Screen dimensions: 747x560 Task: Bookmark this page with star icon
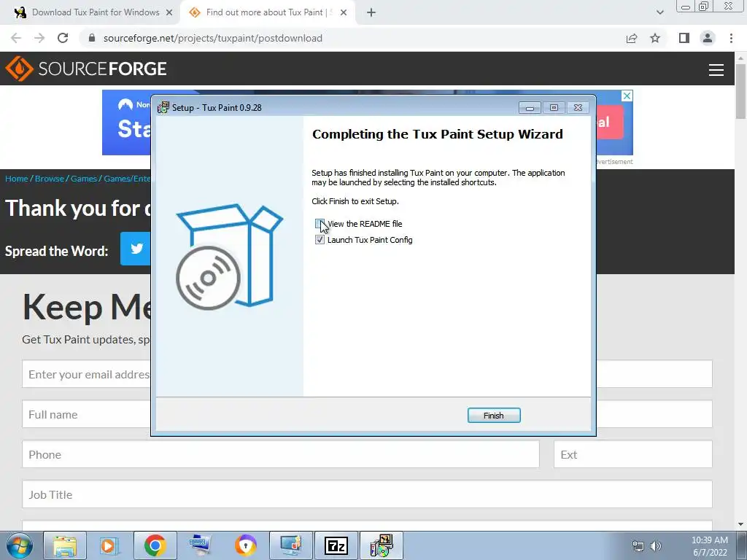655,38
